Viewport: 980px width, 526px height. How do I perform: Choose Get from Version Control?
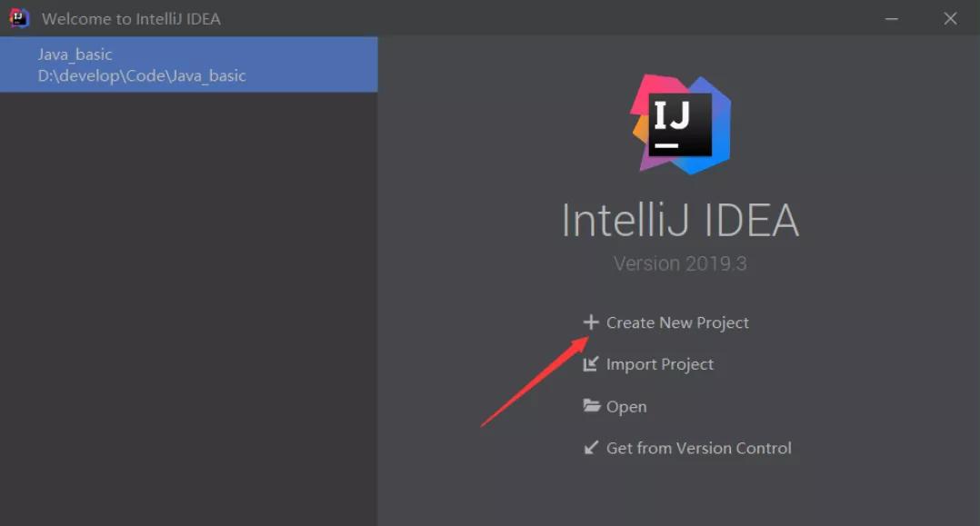pos(698,448)
